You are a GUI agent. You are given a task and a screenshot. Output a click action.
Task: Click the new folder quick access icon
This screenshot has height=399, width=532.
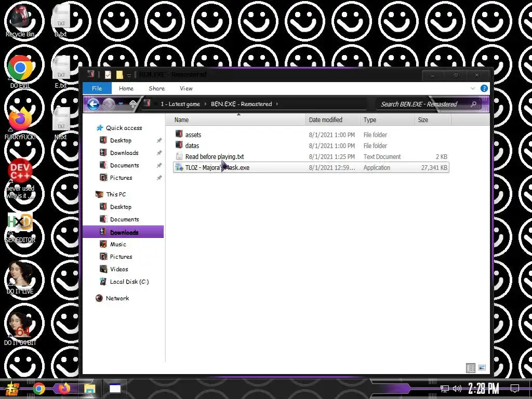[119, 75]
